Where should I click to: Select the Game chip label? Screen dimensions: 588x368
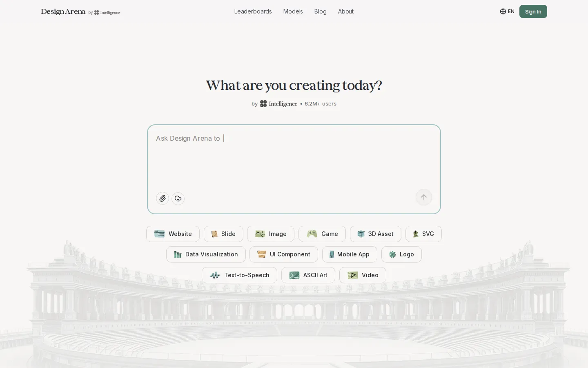330,234
